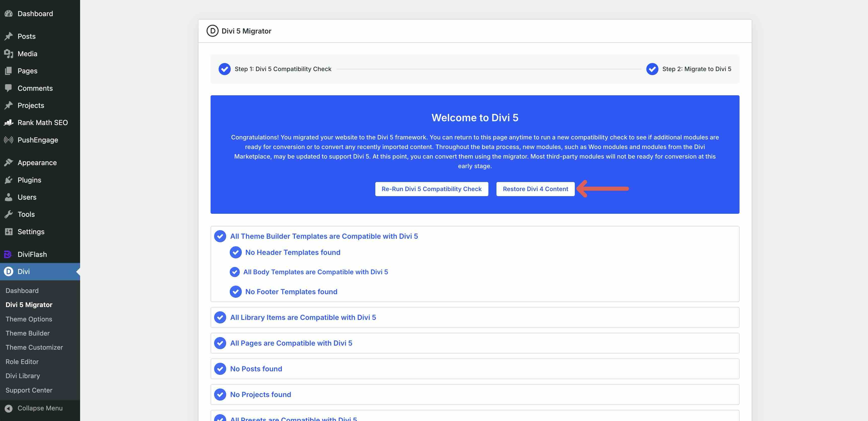Open the DiviFlash sidebar item
The image size is (868, 421).
[x=32, y=254]
